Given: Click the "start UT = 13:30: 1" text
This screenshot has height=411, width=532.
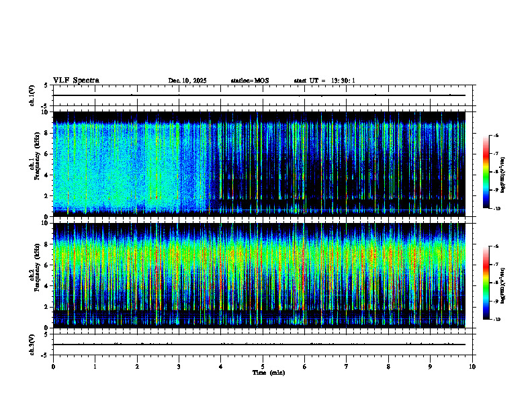Looking at the screenshot, I should pos(324,81).
